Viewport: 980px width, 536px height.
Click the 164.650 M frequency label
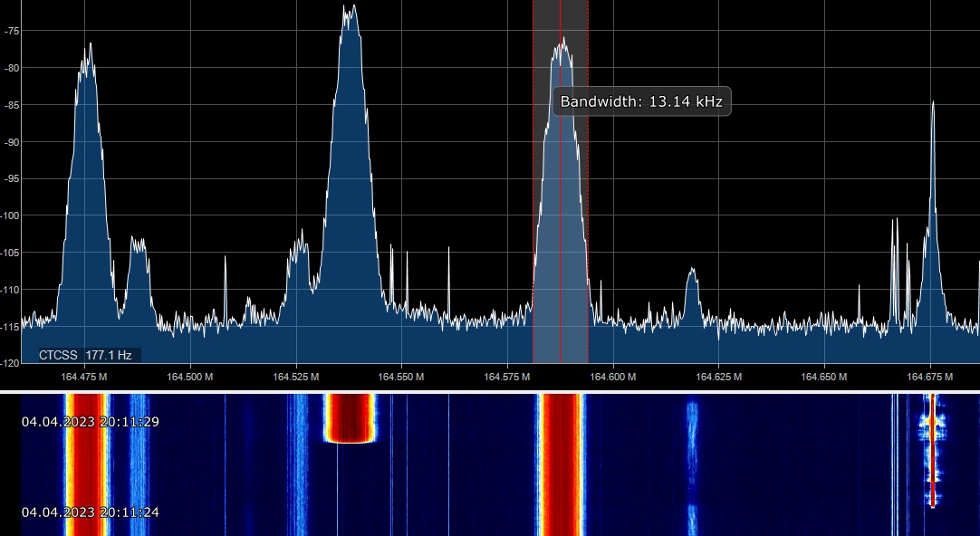coord(824,377)
